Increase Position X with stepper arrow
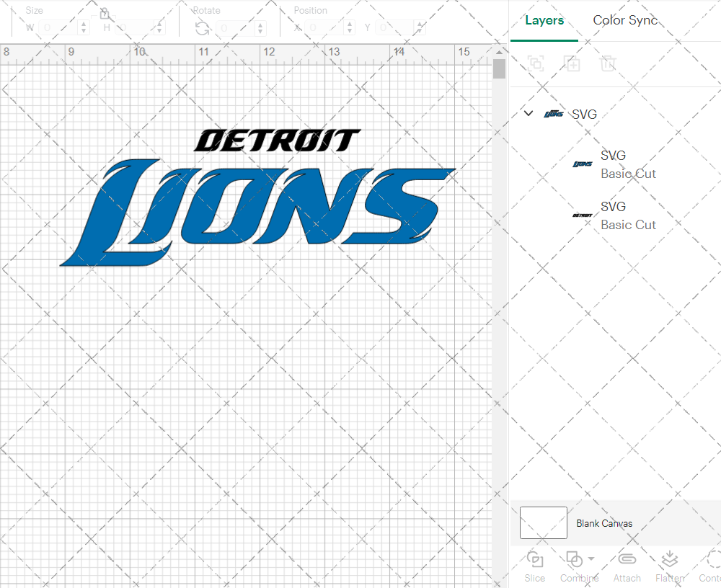The height and width of the screenshot is (588, 721). click(x=350, y=24)
